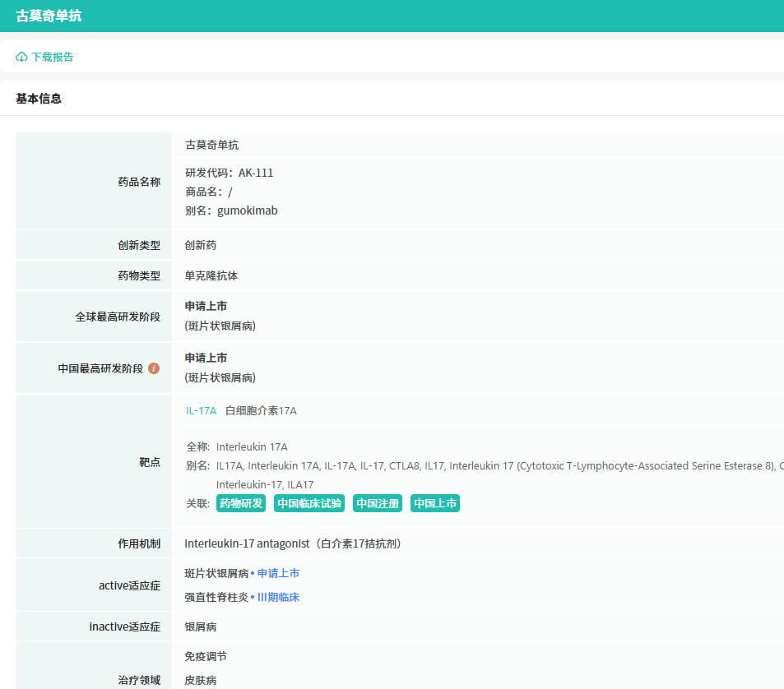
Task: Click 银屑病 in the inactive适应症 row
Action: click(x=201, y=627)
